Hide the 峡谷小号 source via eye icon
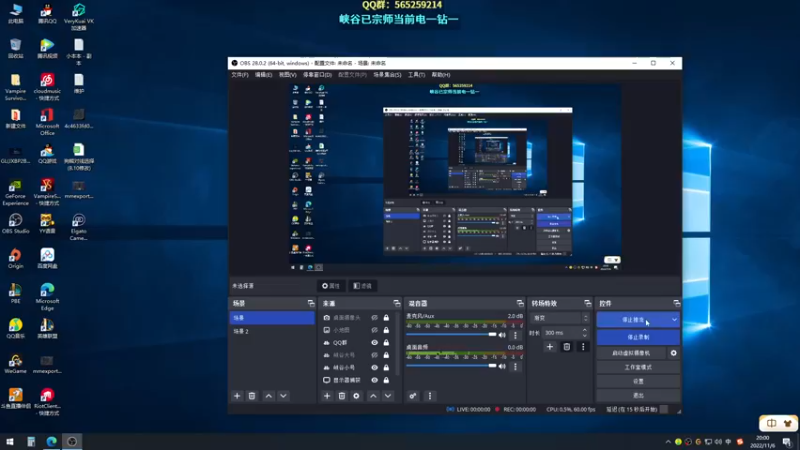Screen dimensions: 800x450 click(374, 367)
